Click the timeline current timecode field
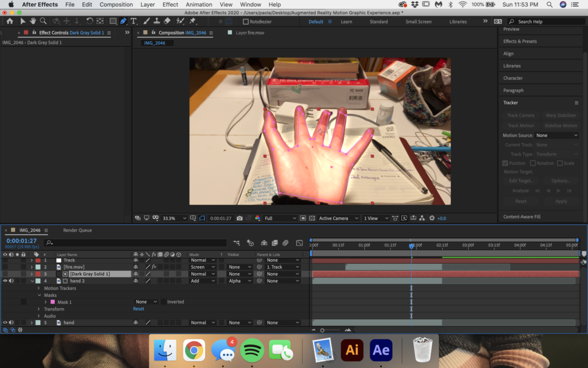 click(21, 241)
